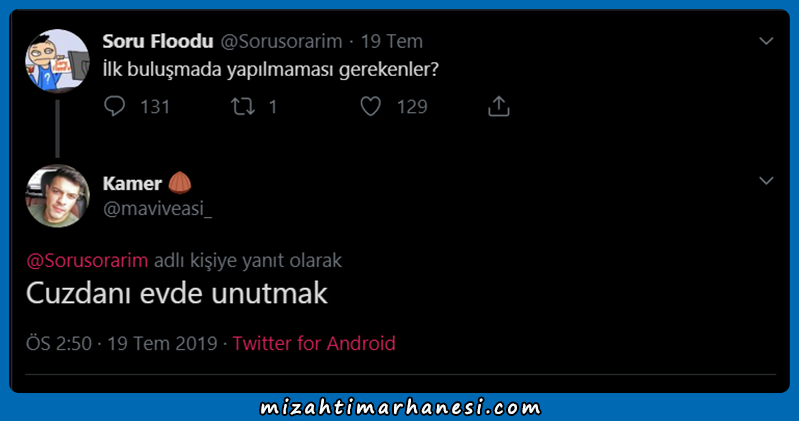Click the reply count 131
Viewport: 799px width, 421px height.
pyautogui.click(x=155, y=107)
